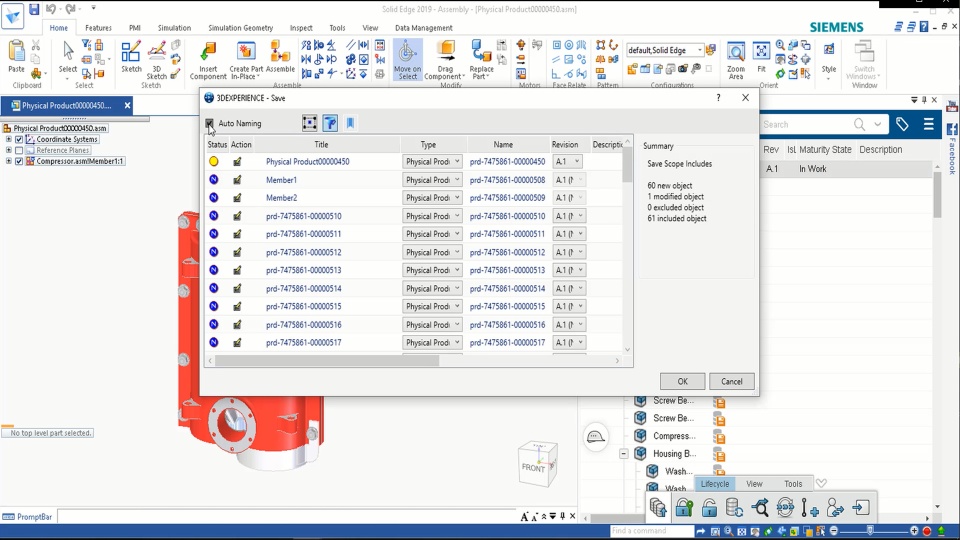Open the Data Management ribbon tab

(424, 28)
